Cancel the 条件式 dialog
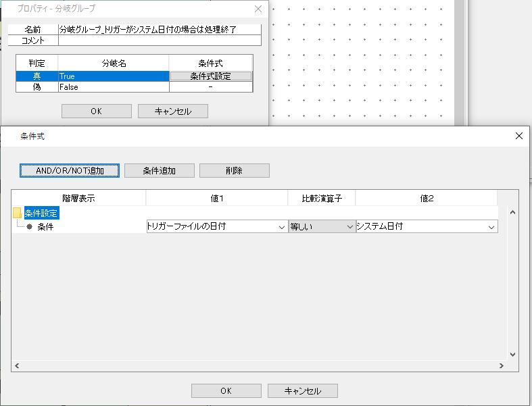The image size is (532, 406). pos(302,390)
